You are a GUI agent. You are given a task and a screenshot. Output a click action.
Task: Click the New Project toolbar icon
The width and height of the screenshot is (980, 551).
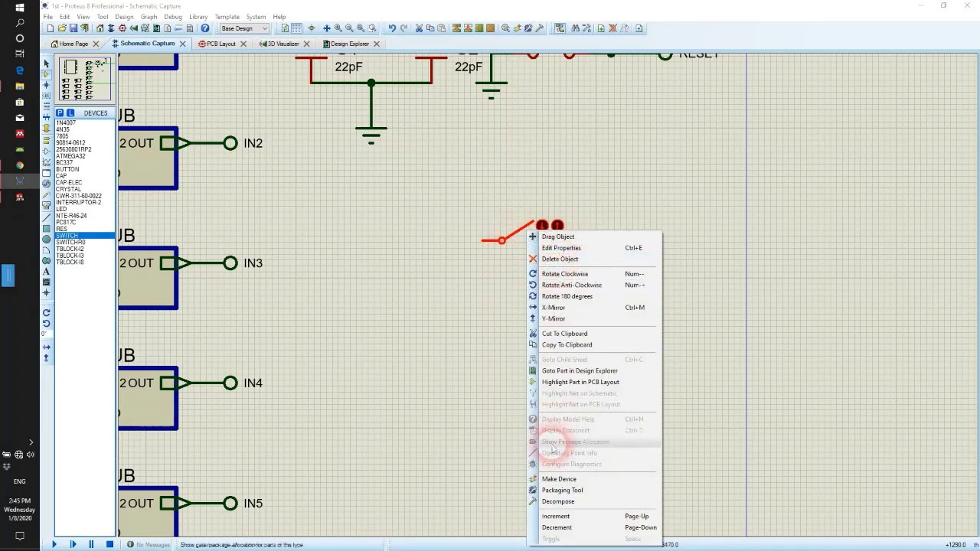point(51,28)
